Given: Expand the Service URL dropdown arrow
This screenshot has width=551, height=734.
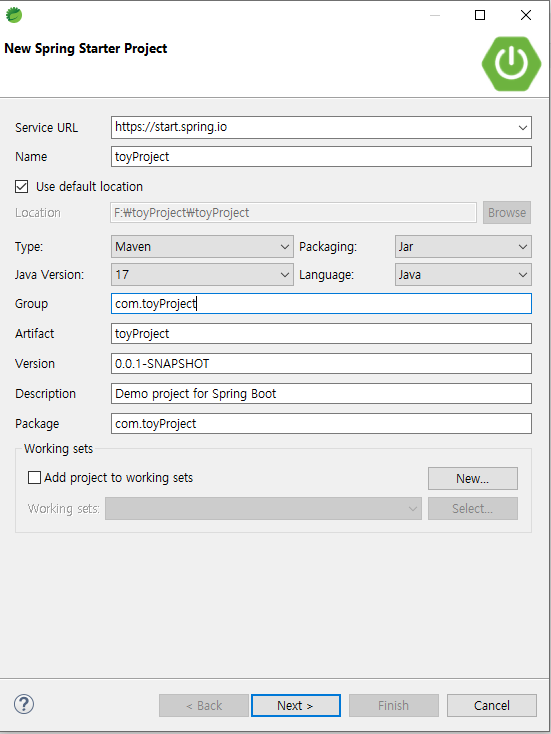Looking at the screenshot, I should pos(522,128).
